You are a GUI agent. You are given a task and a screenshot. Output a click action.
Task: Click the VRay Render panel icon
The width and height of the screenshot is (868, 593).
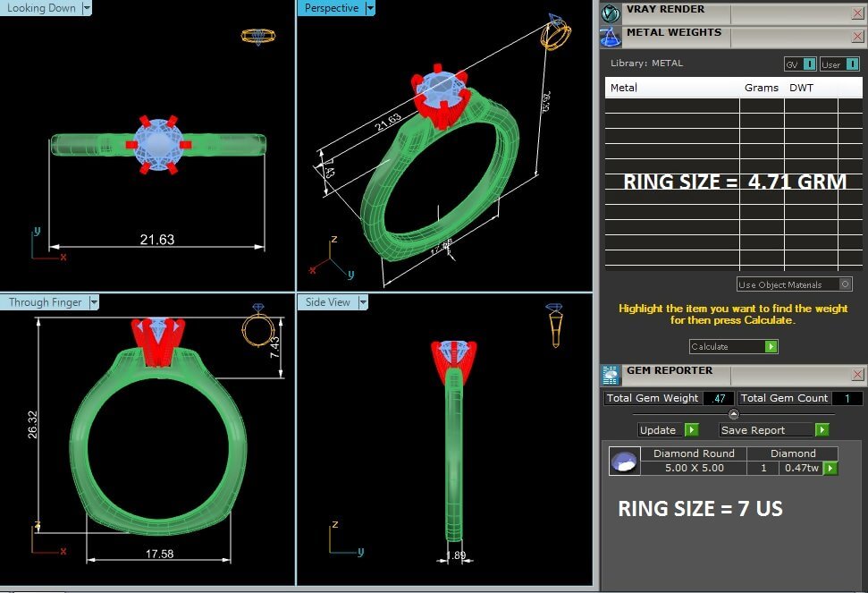(611, 13)
